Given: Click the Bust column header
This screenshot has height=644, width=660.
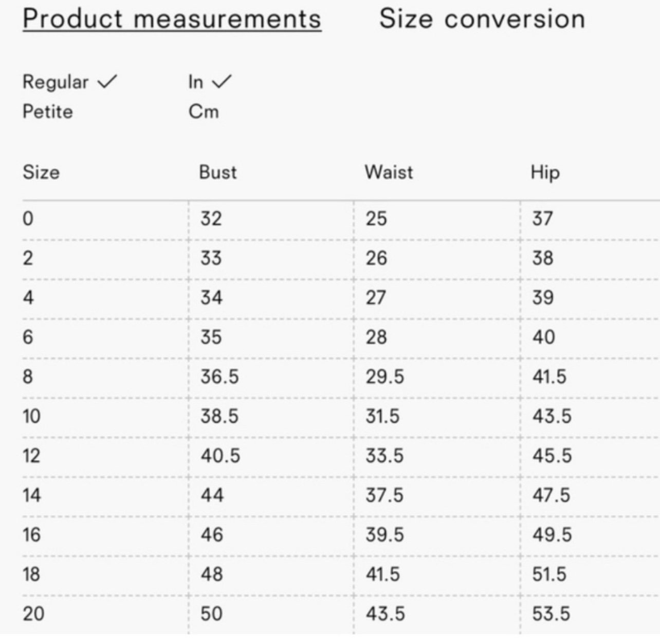Looking at the screenshot, I should (218, 172).
